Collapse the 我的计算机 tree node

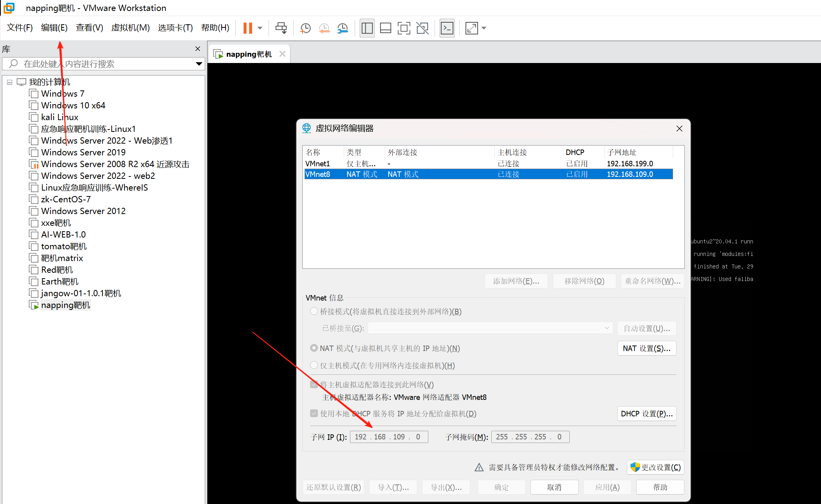(x=10, y=82)
